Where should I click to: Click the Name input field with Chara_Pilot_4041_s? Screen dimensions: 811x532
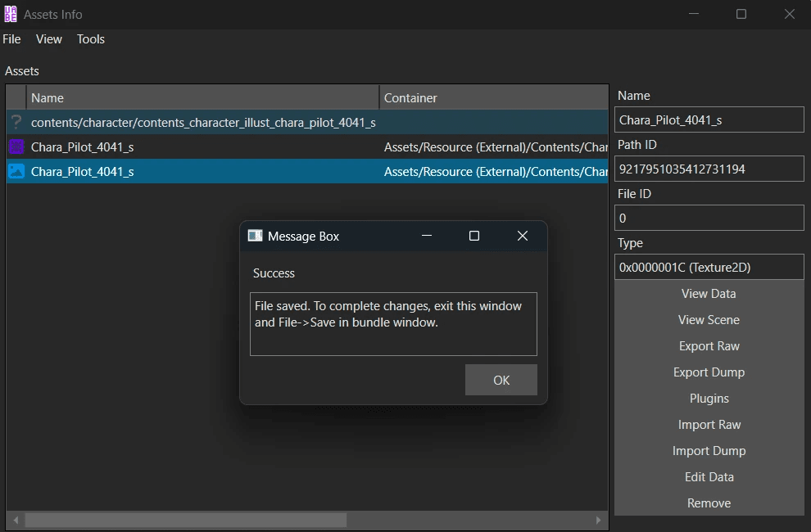coord(709,120)
